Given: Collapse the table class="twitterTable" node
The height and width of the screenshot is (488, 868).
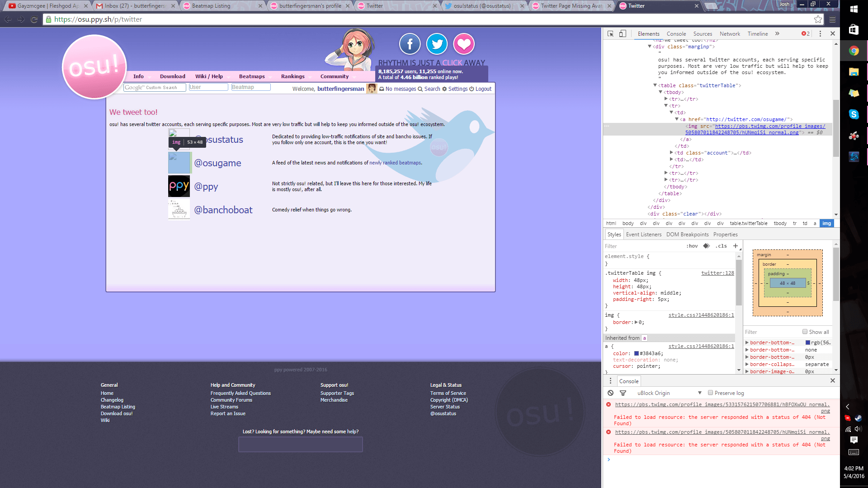Looking at the screenshot, I should coord(655,85).
